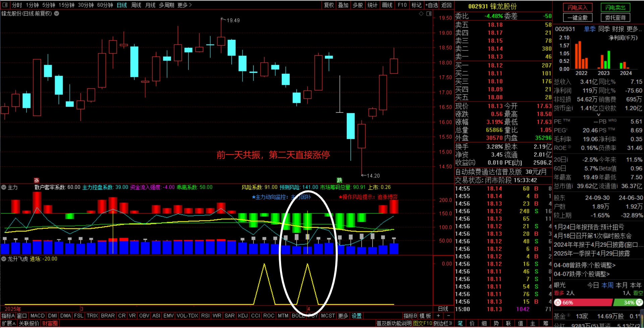
Task: Click the 标记 mark button
Action: 417,5
